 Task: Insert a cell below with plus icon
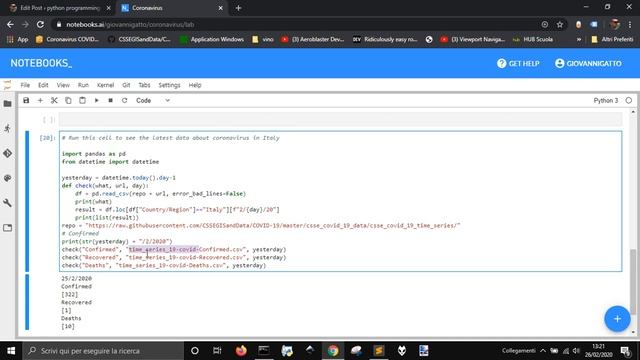point(40,100)
